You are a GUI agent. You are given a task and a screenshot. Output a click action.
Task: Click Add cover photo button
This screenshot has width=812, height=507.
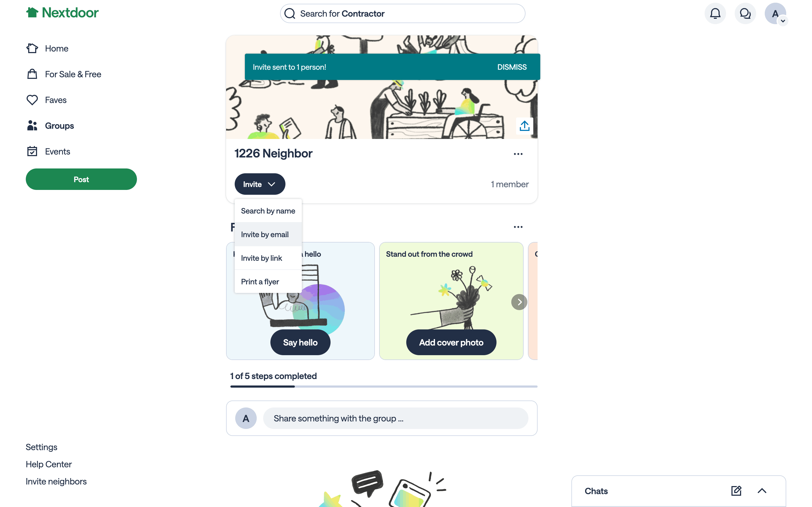[x=451, y=342]
